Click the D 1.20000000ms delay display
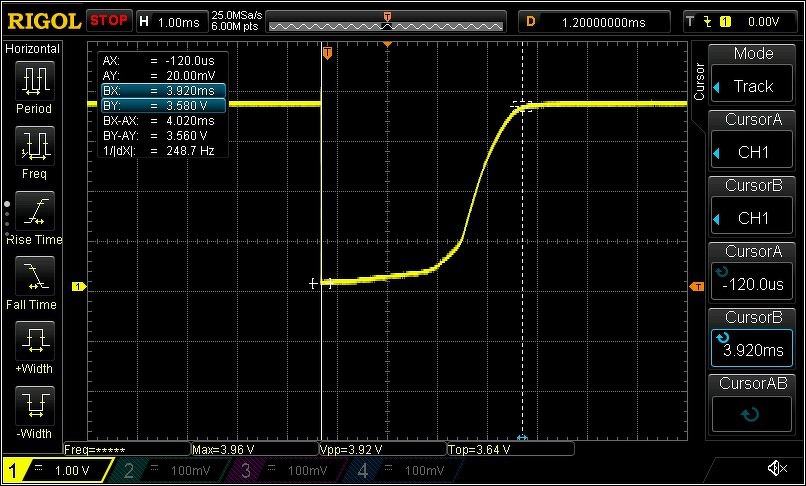806x486 pixels. [x=594, y=22]
